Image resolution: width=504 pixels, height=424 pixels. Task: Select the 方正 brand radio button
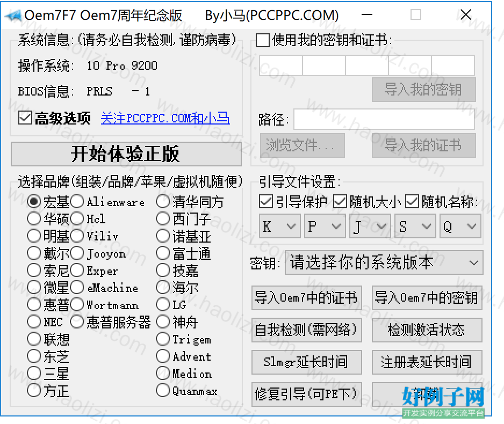click(x=34, y=391)
